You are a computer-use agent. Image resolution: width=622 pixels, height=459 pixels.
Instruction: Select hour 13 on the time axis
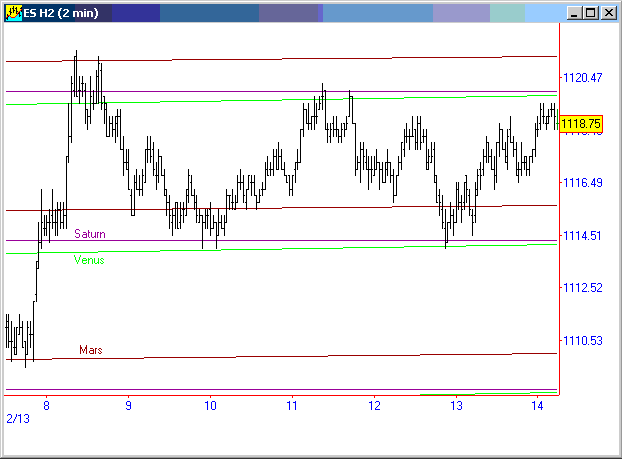point(455,406)
